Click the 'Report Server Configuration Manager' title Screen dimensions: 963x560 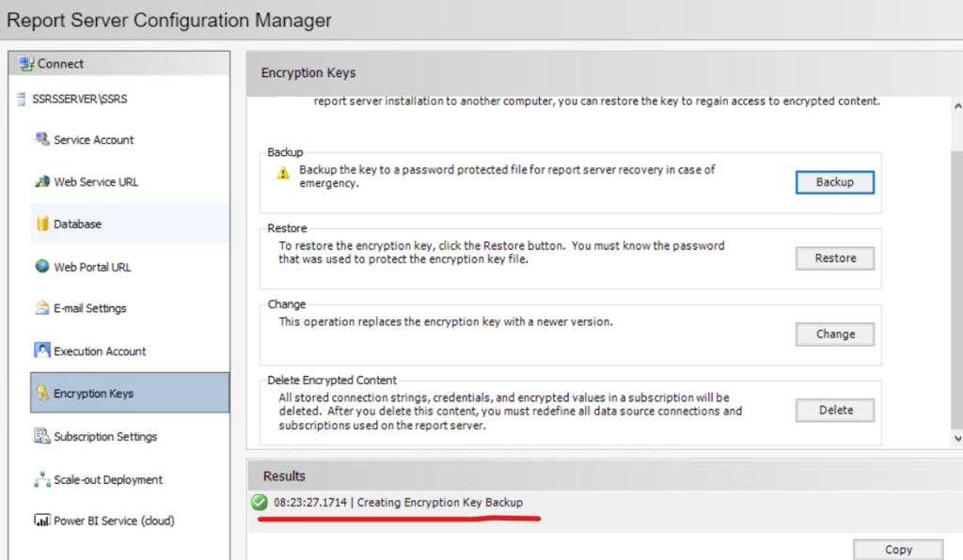coord(169,21)
